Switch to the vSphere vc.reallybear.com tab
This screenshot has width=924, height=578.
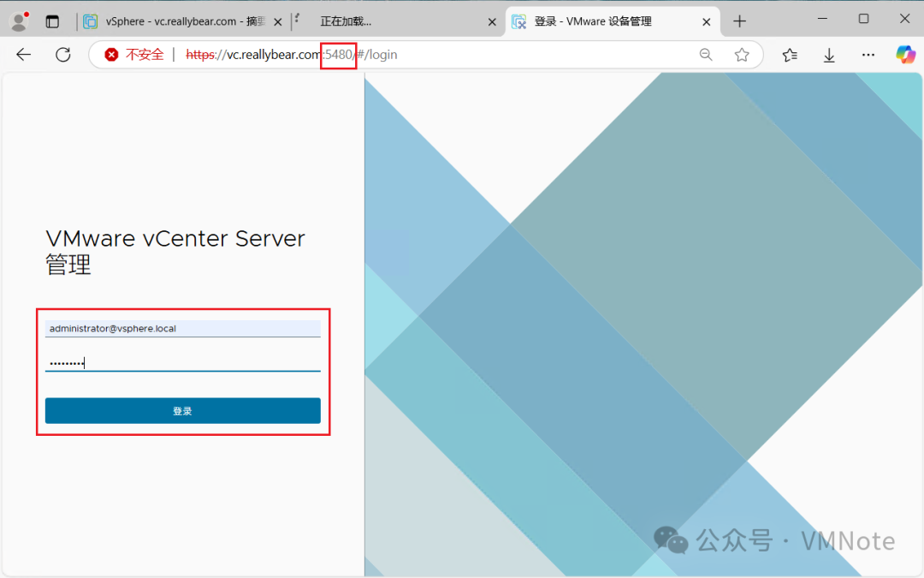[x=183, y=21]
